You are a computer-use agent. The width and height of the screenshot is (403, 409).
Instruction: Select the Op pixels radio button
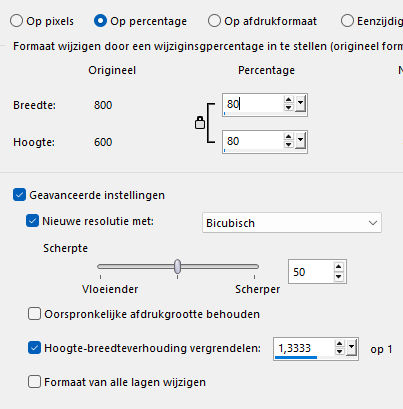tap(16, 21)
